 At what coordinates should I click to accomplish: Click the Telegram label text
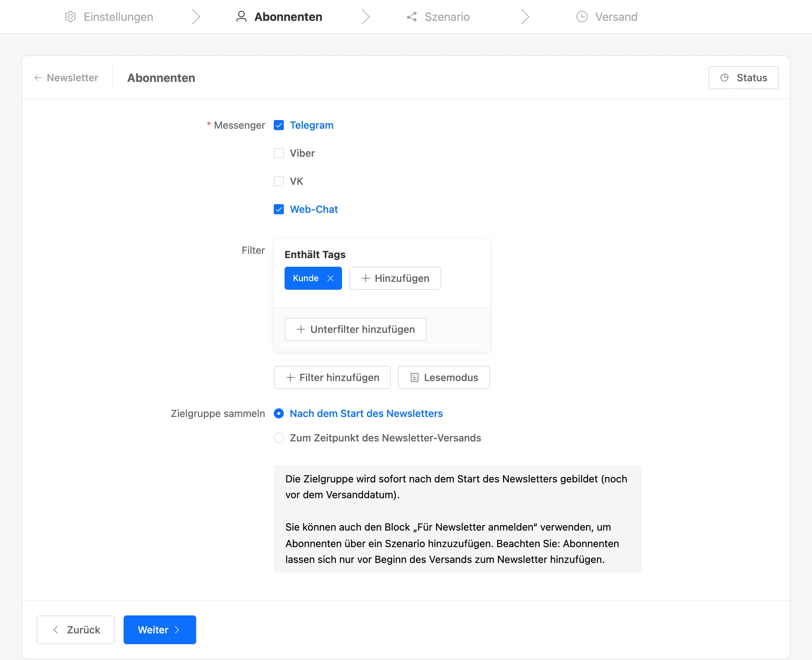click(x=312, y=125)
